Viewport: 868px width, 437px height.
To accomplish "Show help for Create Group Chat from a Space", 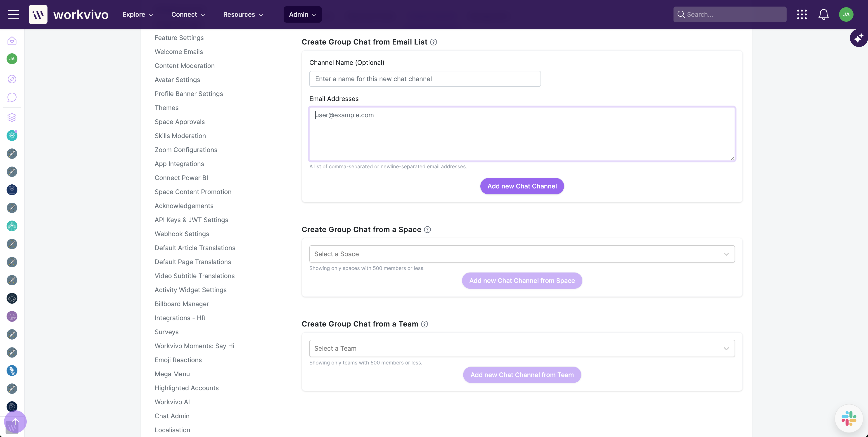I will (427, 230).
